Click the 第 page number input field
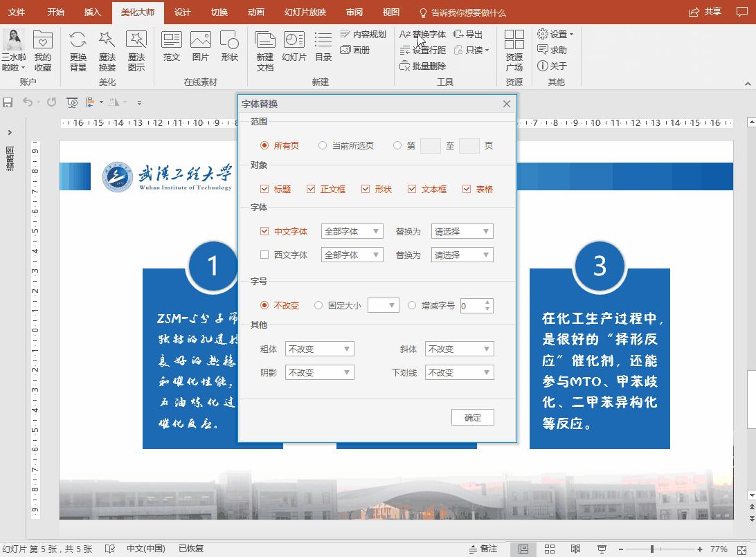Viewport: 756px width, 557px height. [432, 145]
